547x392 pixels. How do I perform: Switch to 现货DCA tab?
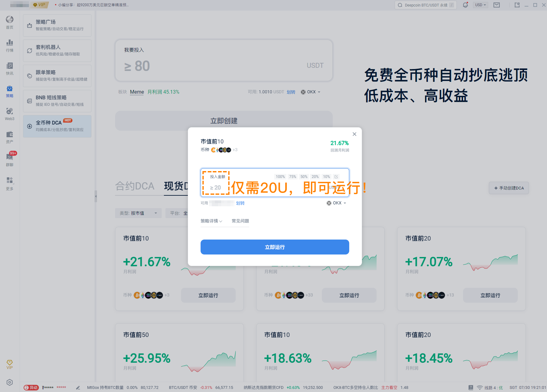click(x=176, y=186)
